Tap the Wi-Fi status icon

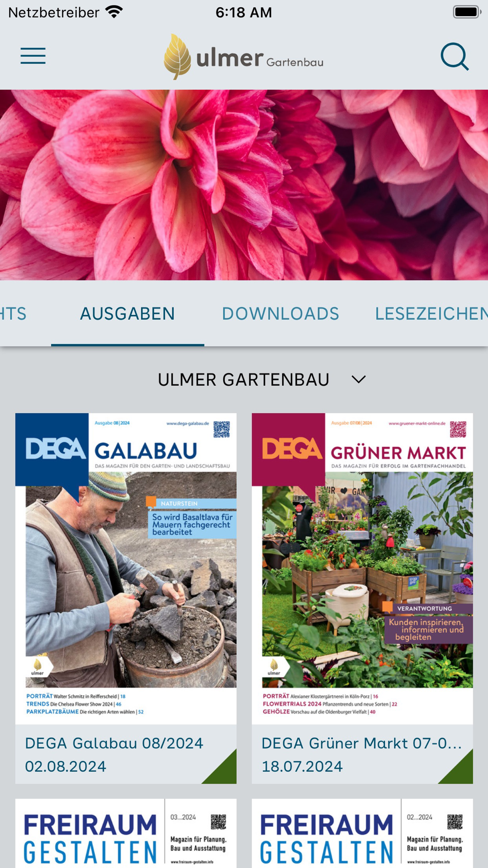(114, 12)
